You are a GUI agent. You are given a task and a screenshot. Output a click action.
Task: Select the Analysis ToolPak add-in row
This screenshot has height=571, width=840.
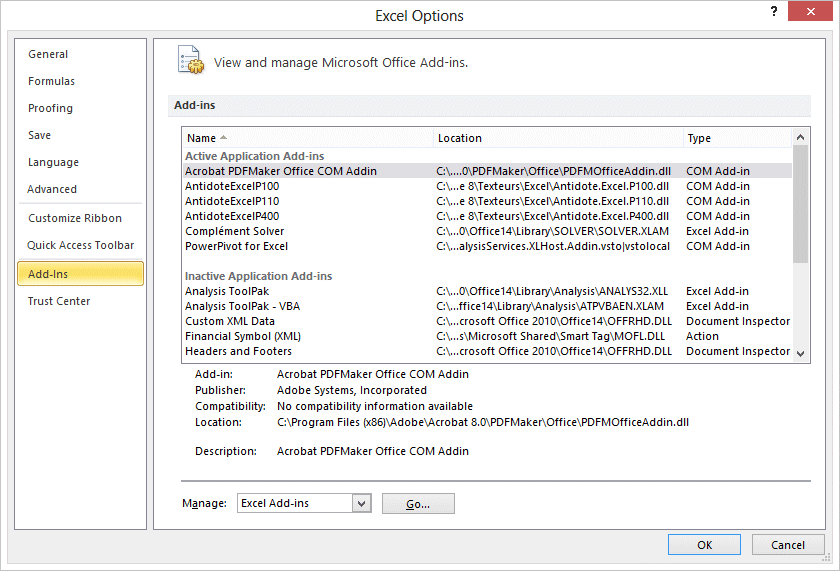[486, 291]
